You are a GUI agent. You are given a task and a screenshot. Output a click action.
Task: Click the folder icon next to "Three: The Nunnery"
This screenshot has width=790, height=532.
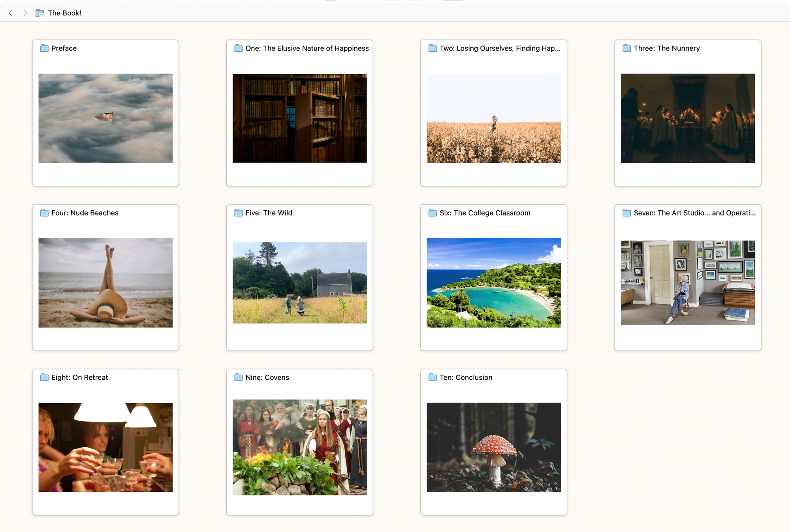pyautogui.click(x=626, y=48)
